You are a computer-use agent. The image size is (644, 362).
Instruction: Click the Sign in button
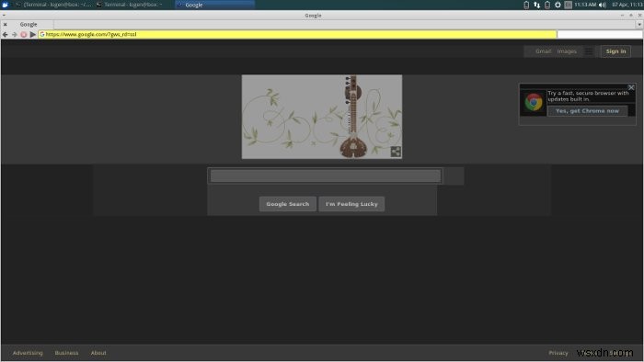[615, 51]
